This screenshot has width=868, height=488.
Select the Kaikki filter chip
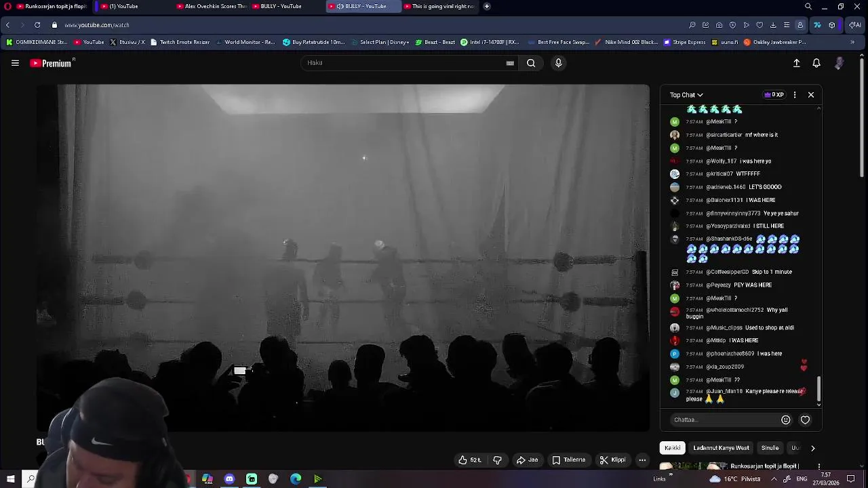(672, 448)
